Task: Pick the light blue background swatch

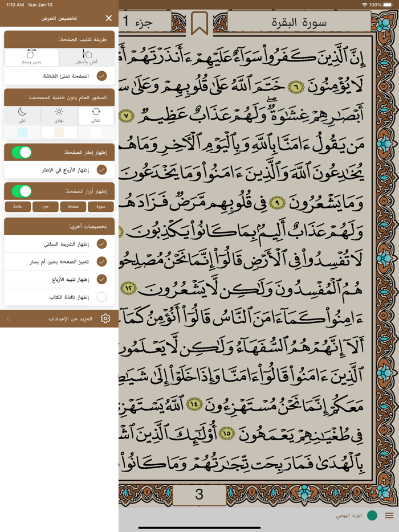Action: pyautogui.click(x=22, y=132)
